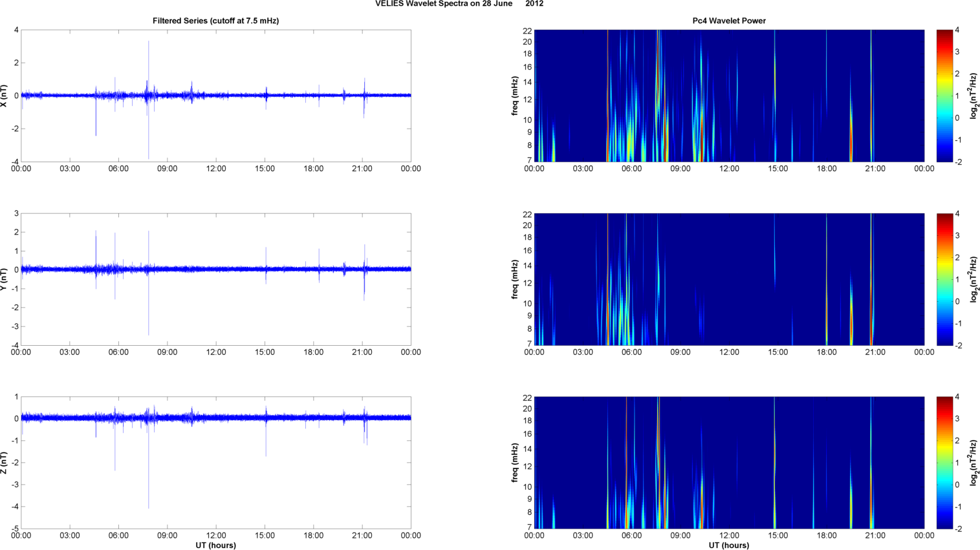980x550 pixels.
Task: Click the 'freq (mHz)' label of top spectrum
Action: tap(515, 96)
